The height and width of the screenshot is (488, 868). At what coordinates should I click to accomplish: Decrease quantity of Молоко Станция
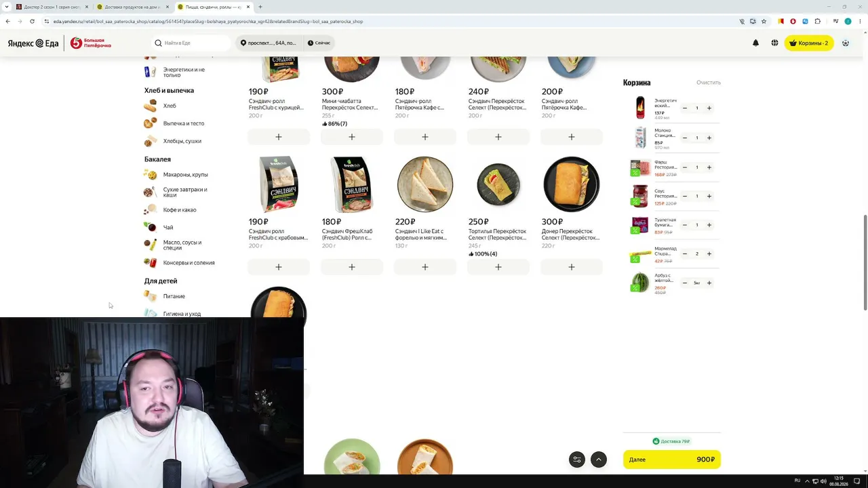tap(685, 138)
